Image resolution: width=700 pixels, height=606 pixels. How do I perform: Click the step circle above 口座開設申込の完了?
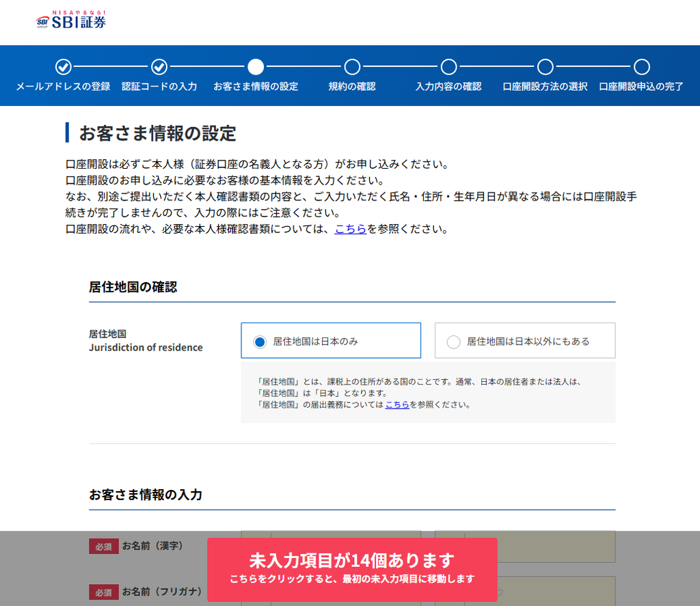point(641,67)
